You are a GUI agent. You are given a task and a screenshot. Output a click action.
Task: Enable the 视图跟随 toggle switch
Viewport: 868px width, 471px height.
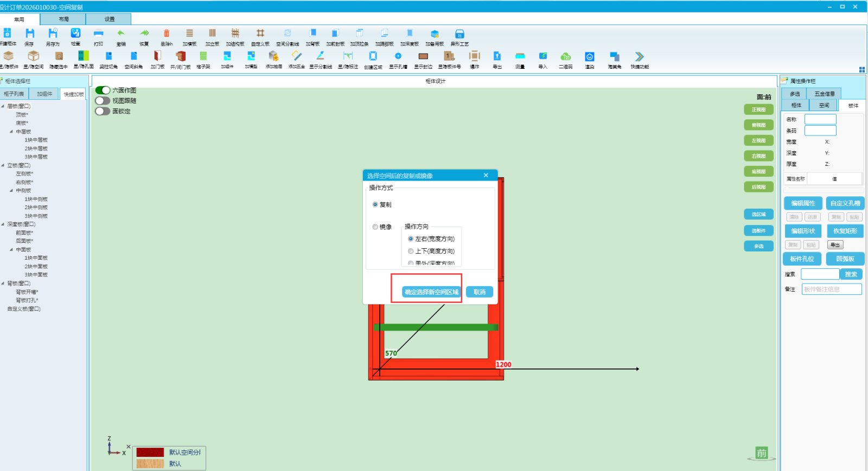[103, 101]
